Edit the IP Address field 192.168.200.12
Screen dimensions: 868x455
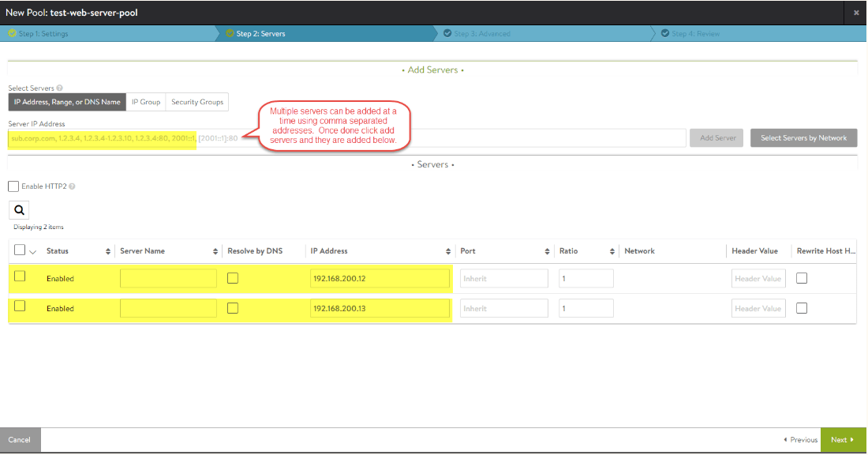(x=380, y=278)
